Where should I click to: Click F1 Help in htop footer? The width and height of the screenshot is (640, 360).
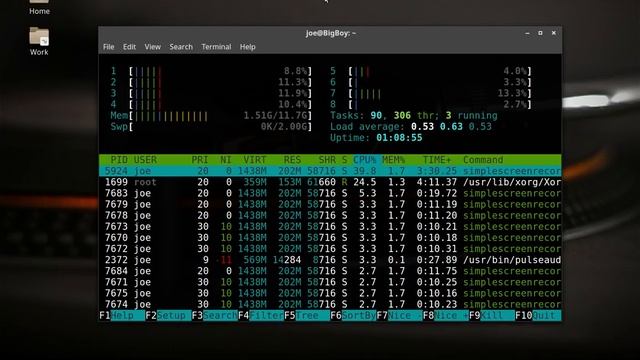click(122, 316)
